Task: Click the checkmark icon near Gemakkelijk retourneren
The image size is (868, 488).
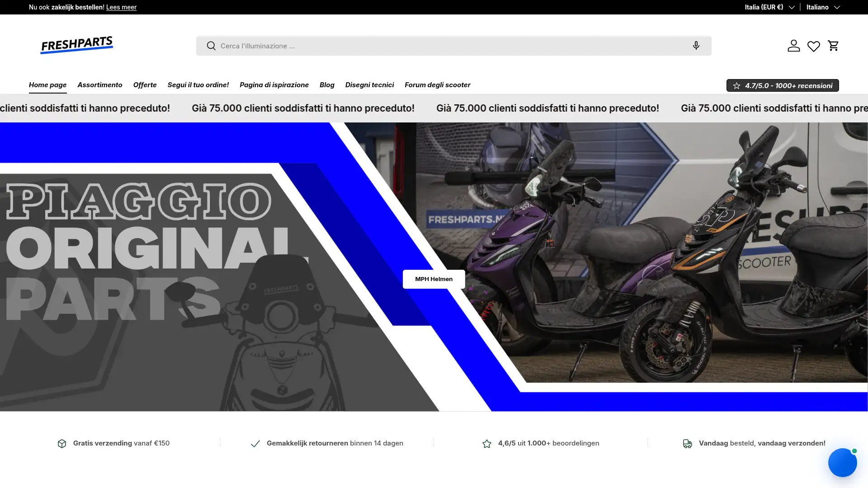Action: [255, 444]
